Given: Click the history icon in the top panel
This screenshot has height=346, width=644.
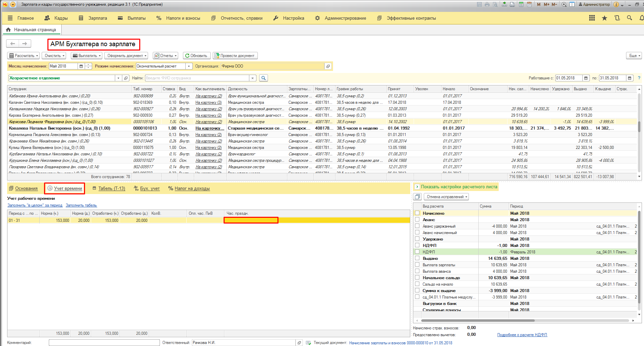Looking at the screenshot, I should pyautogui.click(x=617, y=18).
